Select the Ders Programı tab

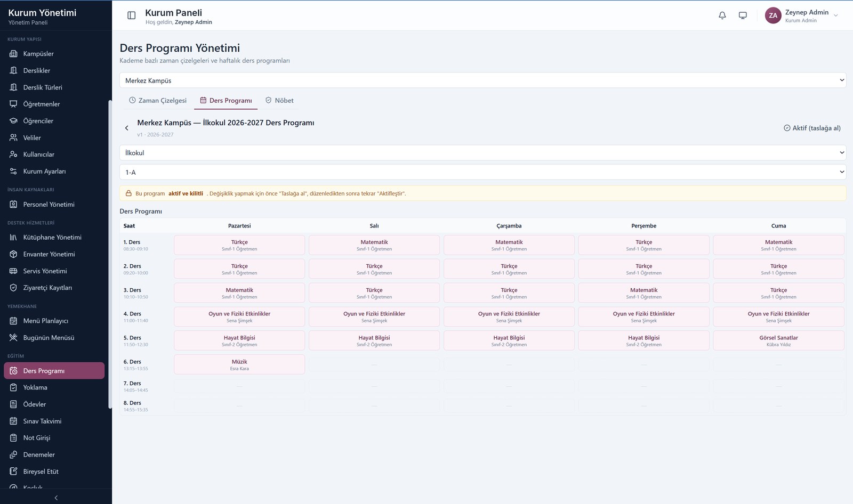(x=226, y=100)
